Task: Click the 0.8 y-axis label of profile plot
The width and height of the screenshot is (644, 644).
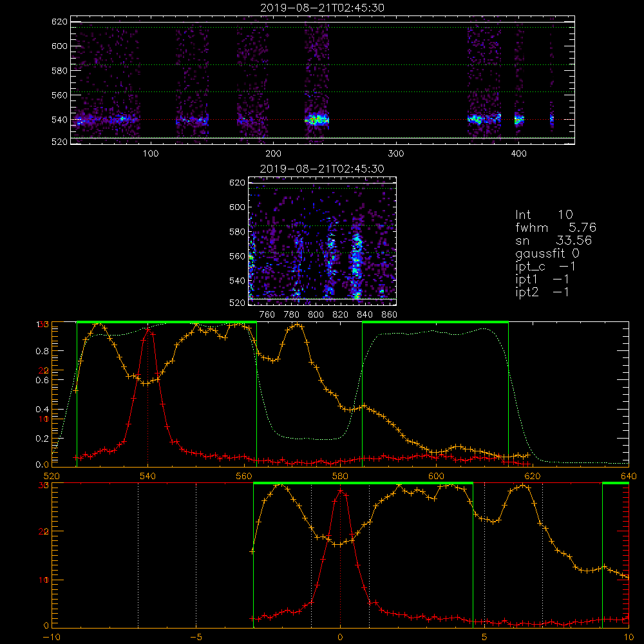Action: pyautogui.click(x=42, y=351)
